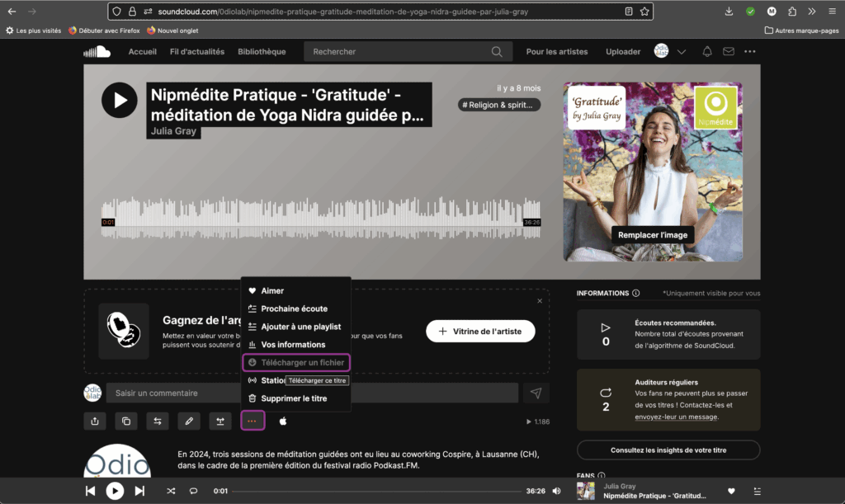Open Débuter avec Firefox bookmark

(x=104, y=31)
